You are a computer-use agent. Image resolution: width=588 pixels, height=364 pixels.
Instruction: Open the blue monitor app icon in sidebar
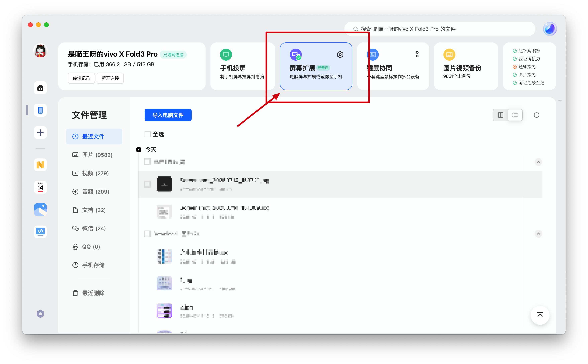pyautogui.click(x=40, y=232)
